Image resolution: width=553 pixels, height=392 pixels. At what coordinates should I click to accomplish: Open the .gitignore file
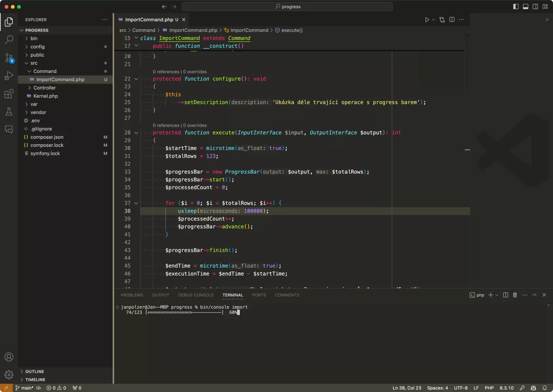[65, 129]
